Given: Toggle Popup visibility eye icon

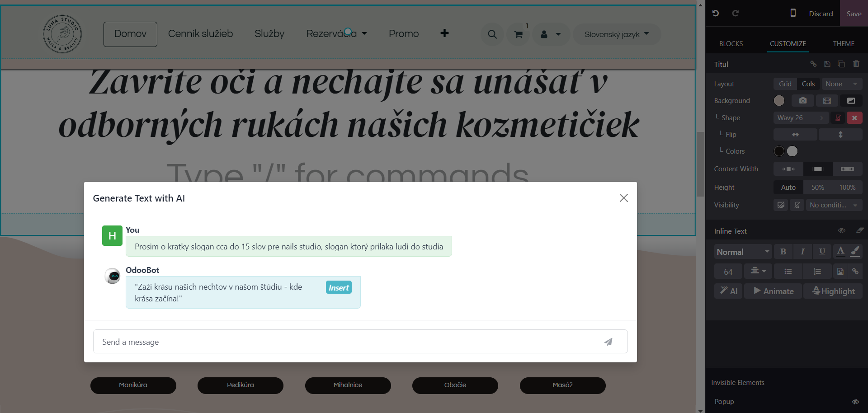Looking at the screenshot, I should coord(855,402).
